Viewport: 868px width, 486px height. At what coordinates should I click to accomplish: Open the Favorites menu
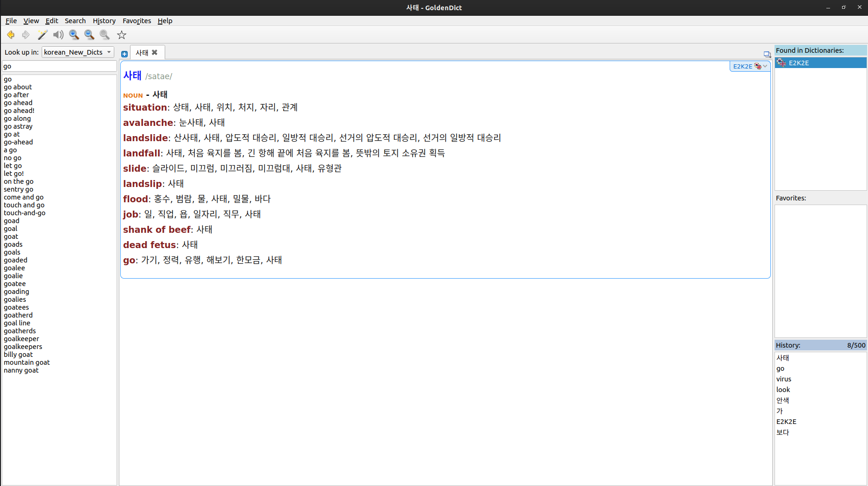136,21
